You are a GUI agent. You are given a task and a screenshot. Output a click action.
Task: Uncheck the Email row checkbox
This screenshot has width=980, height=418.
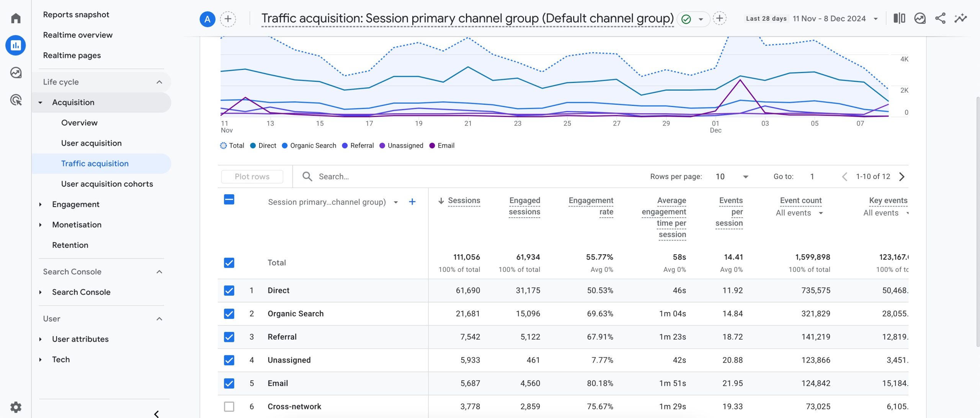229,383
